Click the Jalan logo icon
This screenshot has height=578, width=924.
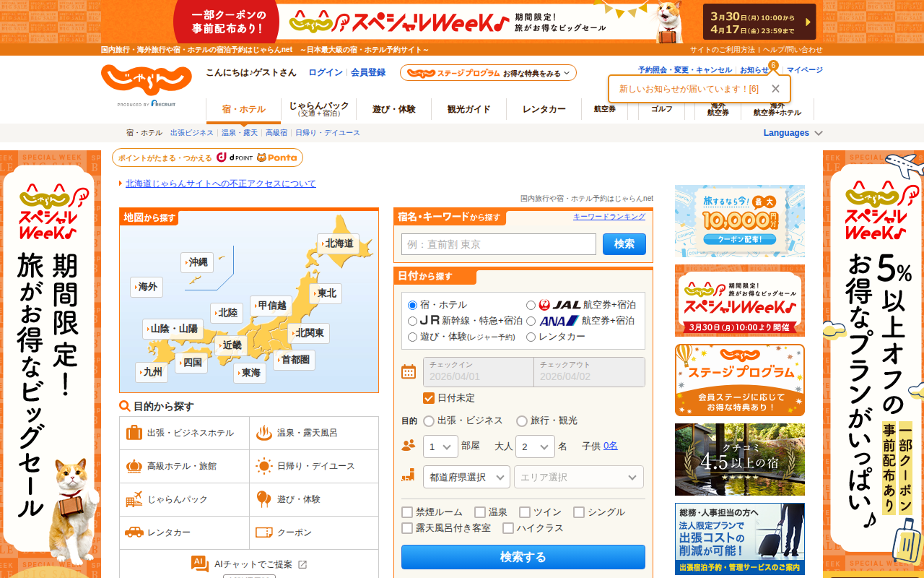point(147,79)
